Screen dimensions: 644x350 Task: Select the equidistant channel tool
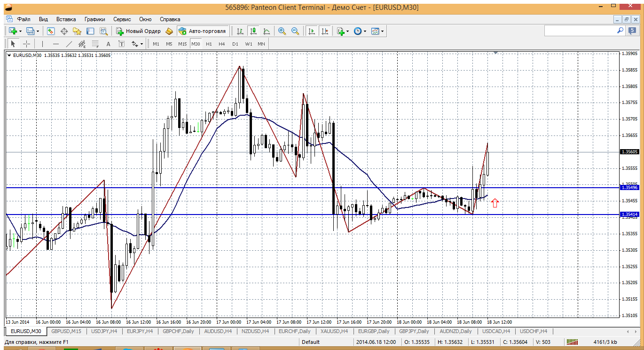(x=82, y=44)
